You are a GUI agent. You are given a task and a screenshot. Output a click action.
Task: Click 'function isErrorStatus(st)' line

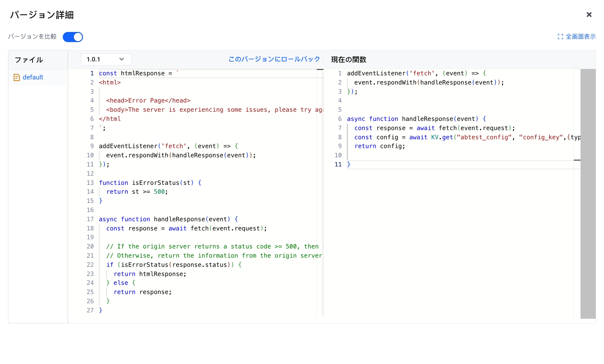[150, 183]
